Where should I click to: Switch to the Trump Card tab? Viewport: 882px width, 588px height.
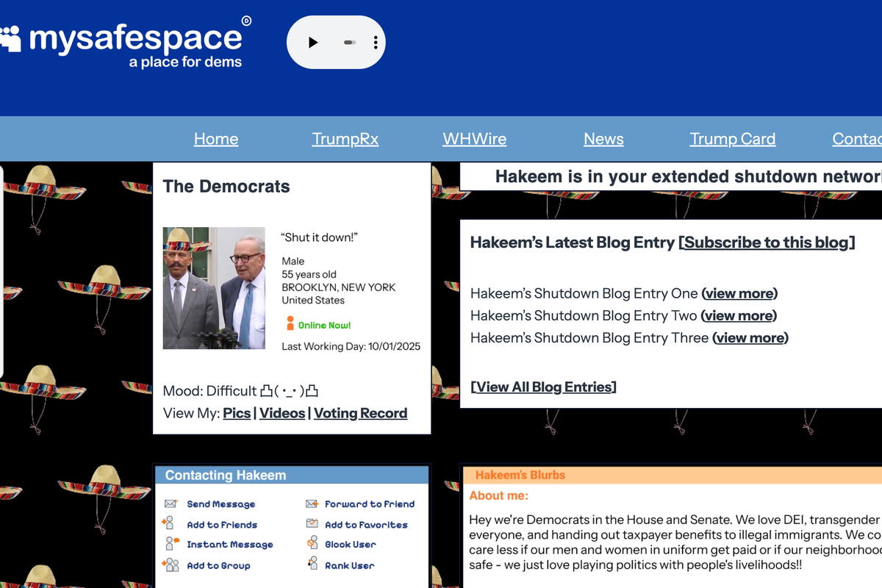point(732,138)
